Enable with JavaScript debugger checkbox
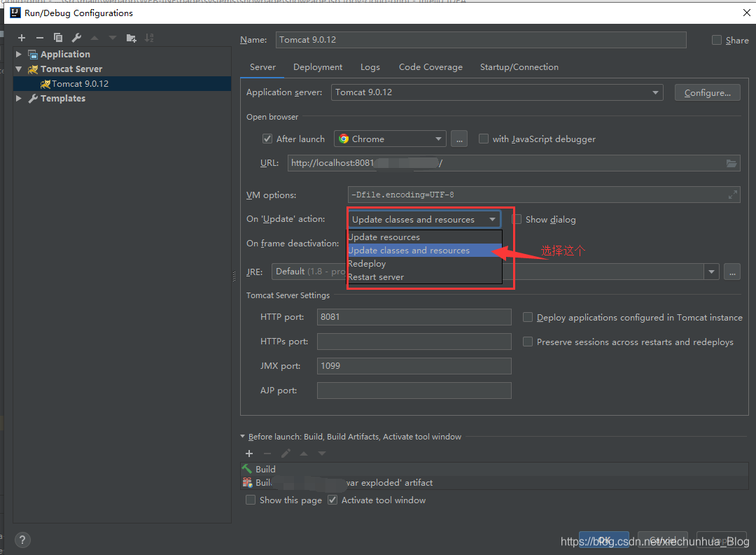Image resolution: width=756 pixels, height=555 pixels. pyautogui.click(x=484, y=139)
